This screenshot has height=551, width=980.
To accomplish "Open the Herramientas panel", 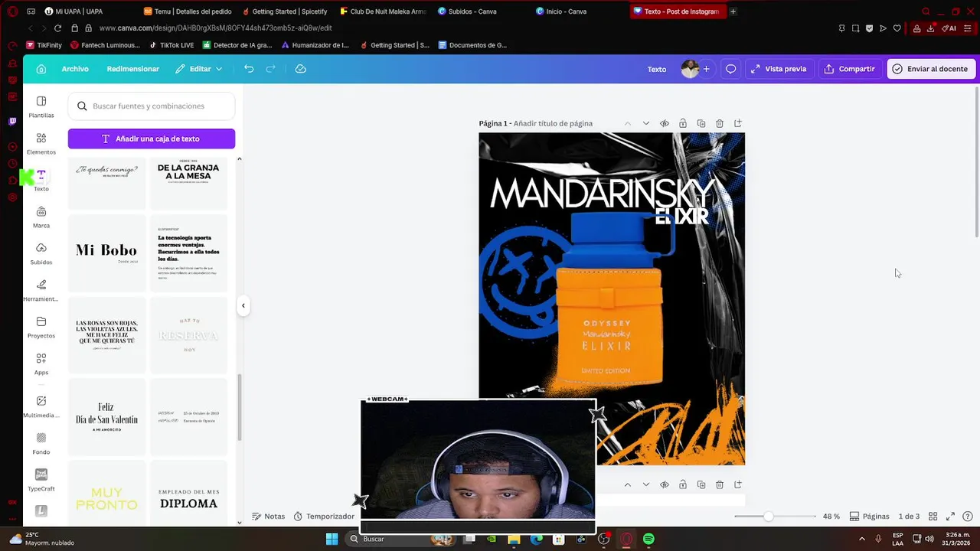I will click(41, 290).
